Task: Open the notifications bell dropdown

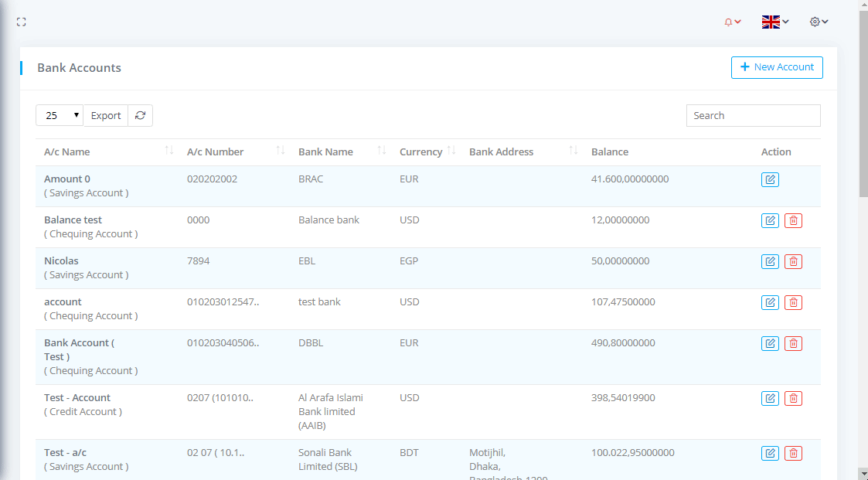Action: [732, 22]
